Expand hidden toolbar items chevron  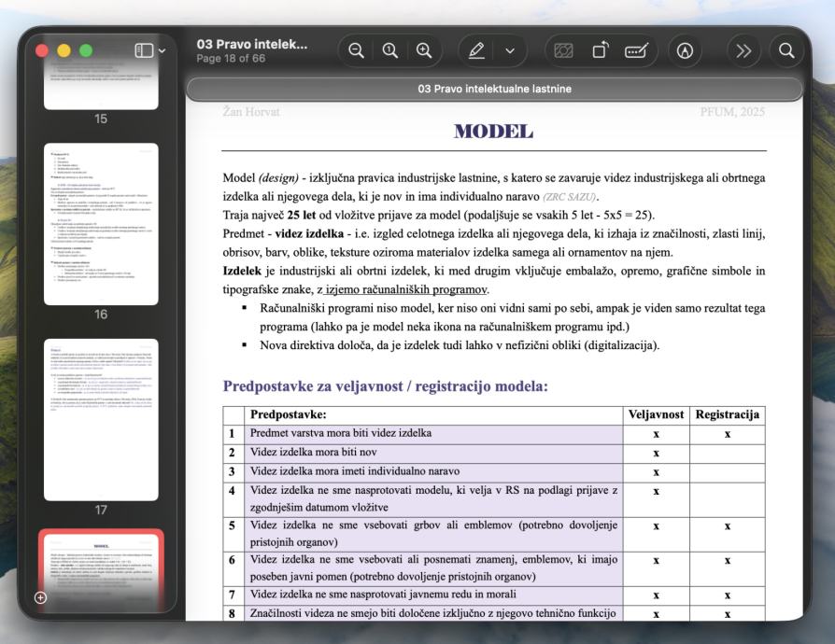(743, 50)
